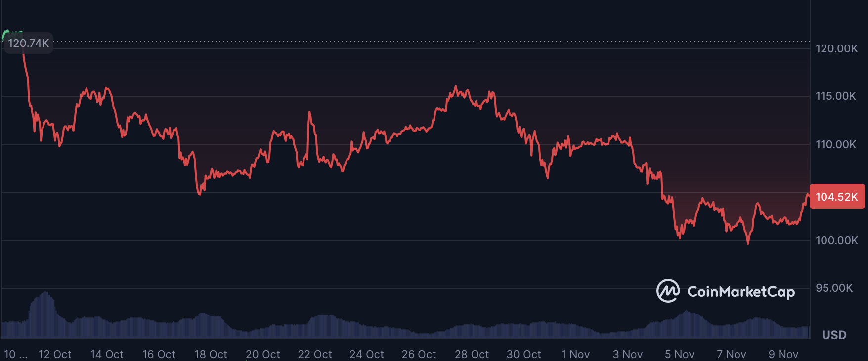Image resolution: width=868 pixels, height=361 pixels.
Task: Click the 9 Nov date label
Action: [783, 354]
